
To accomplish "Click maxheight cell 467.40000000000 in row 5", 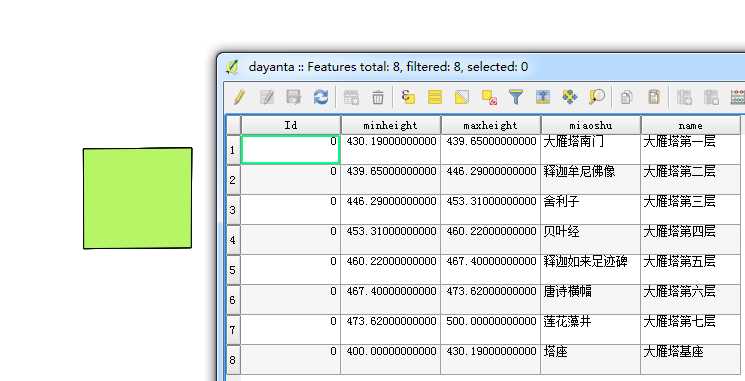I will click(491, 269).
